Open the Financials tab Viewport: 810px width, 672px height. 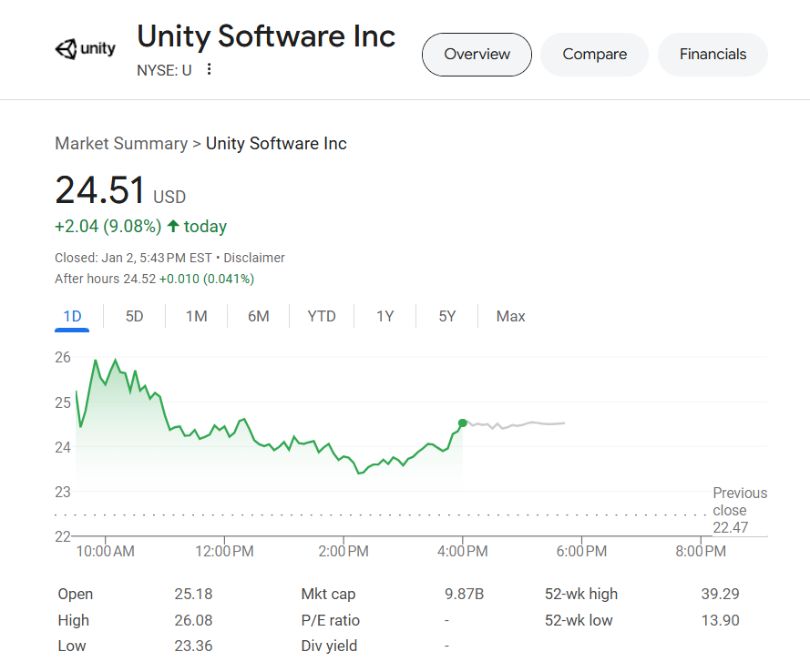pos(713,55)
